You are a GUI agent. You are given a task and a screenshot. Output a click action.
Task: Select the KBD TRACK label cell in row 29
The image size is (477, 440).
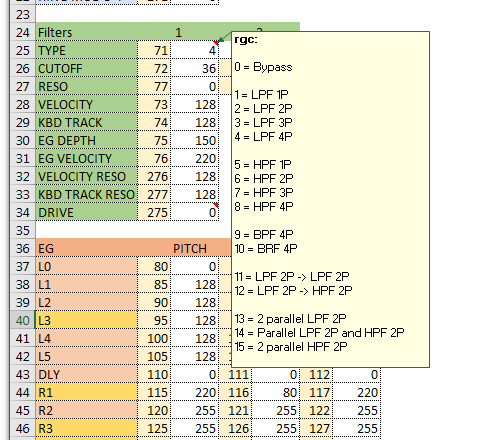(x=86, y=123)
